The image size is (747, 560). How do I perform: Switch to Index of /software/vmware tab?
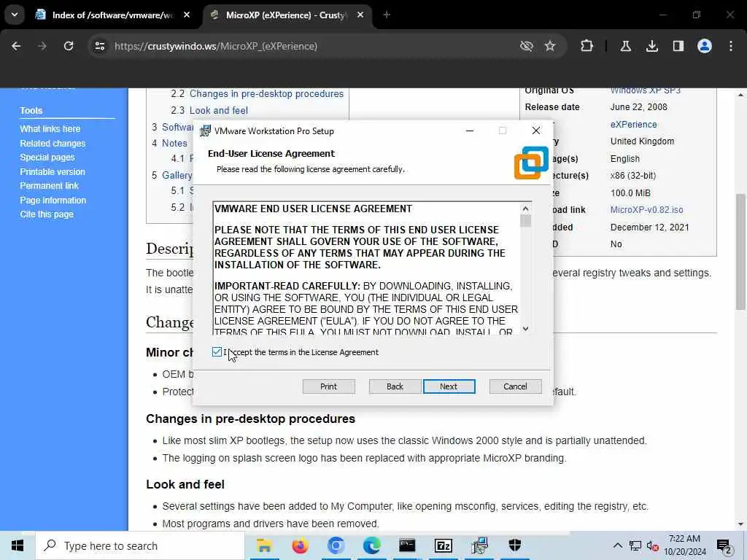pyautogui.click(x=112, y=15)
